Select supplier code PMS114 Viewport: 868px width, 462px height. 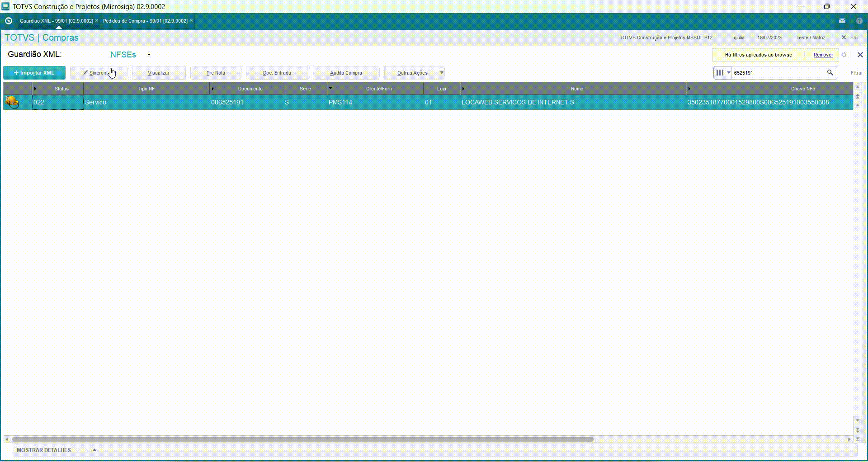[375, 102]
